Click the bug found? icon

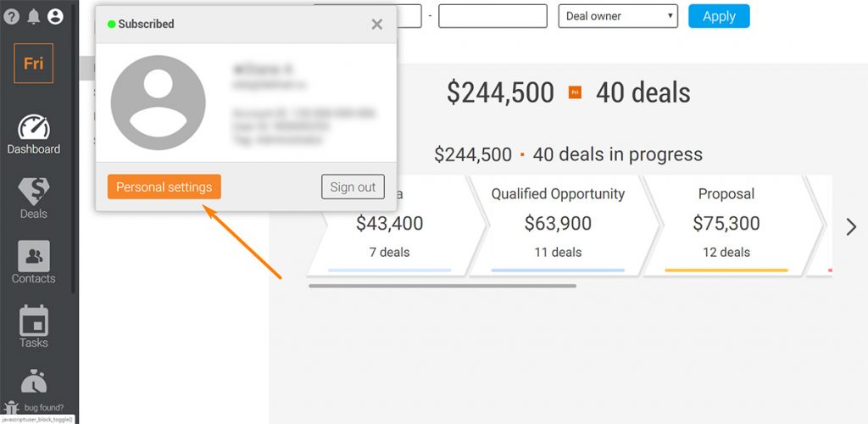pyautogui.click(x=11, y=409)
